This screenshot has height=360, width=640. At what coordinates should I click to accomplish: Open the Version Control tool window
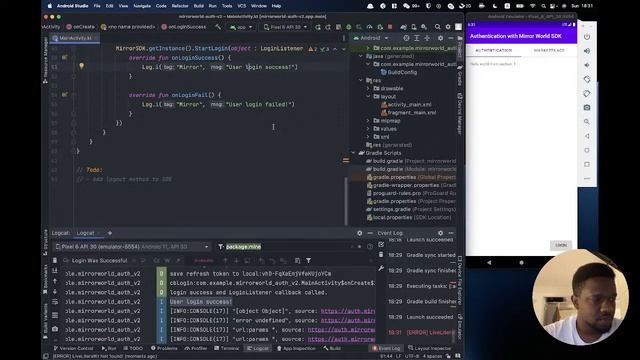[73, 348]
